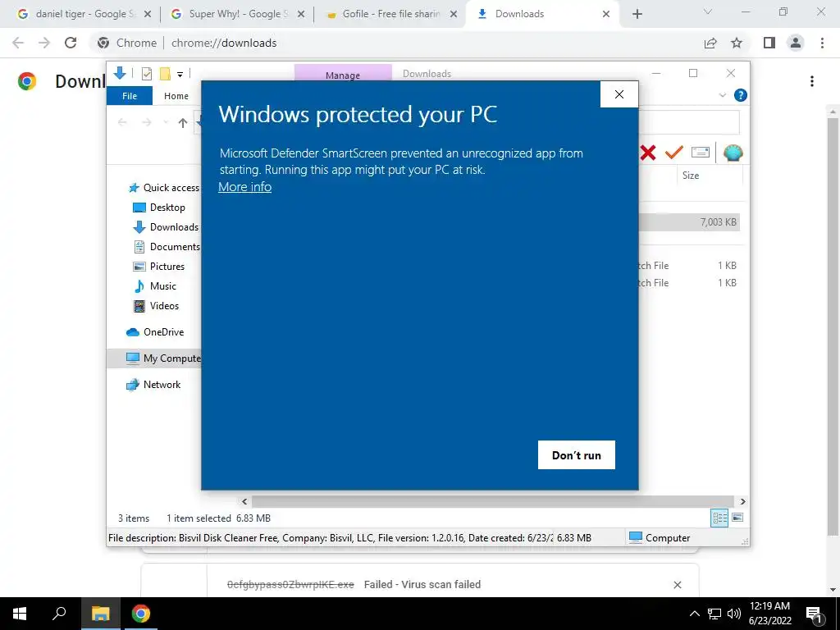Click the Explorer forward navigation arrow
This screenshot has width=840, height=630.
(146, 123)
